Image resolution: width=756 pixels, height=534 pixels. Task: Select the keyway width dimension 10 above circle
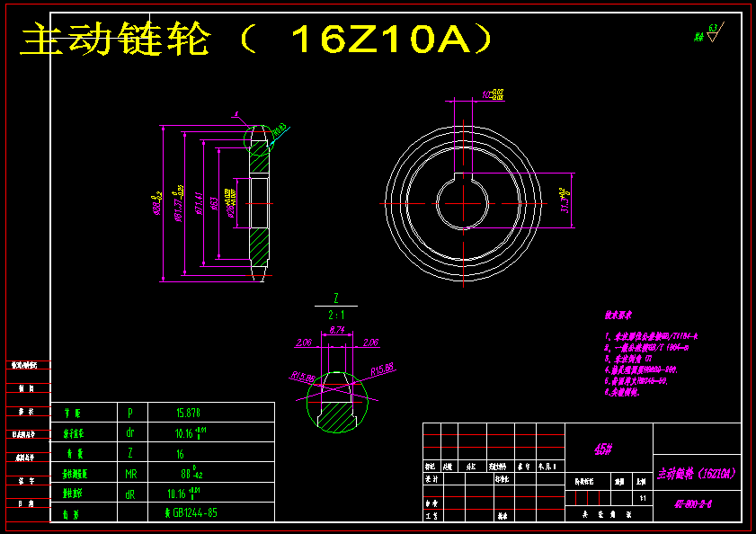pyautogui.click(x=493, y=94)
